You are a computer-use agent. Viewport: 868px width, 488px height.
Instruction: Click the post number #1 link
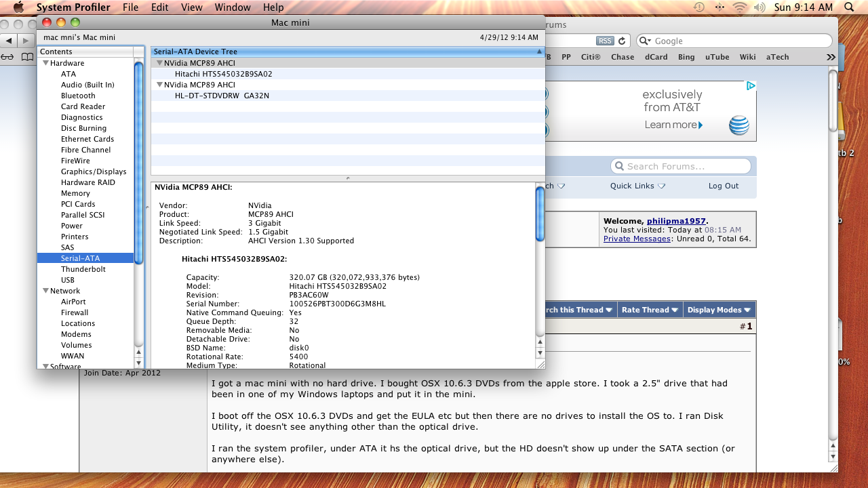click(x=746, y=326)
